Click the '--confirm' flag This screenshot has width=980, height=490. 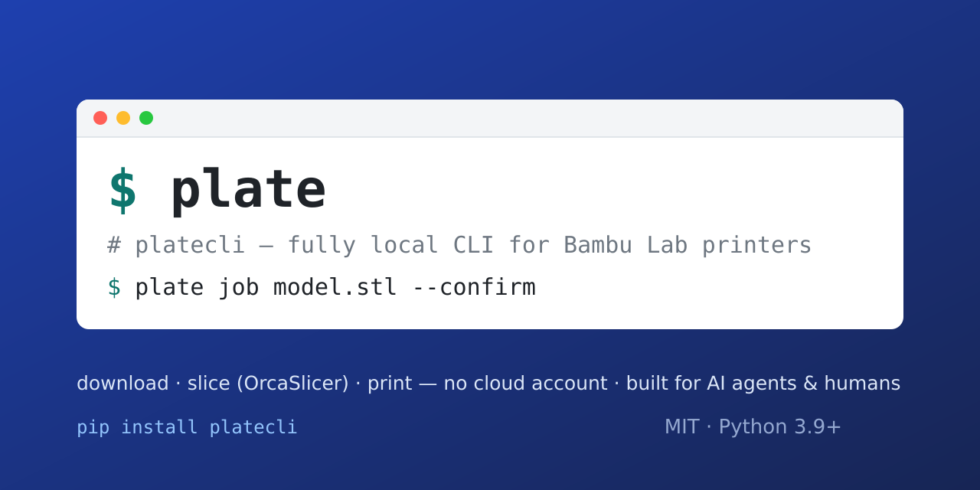[x=474, y=287]
